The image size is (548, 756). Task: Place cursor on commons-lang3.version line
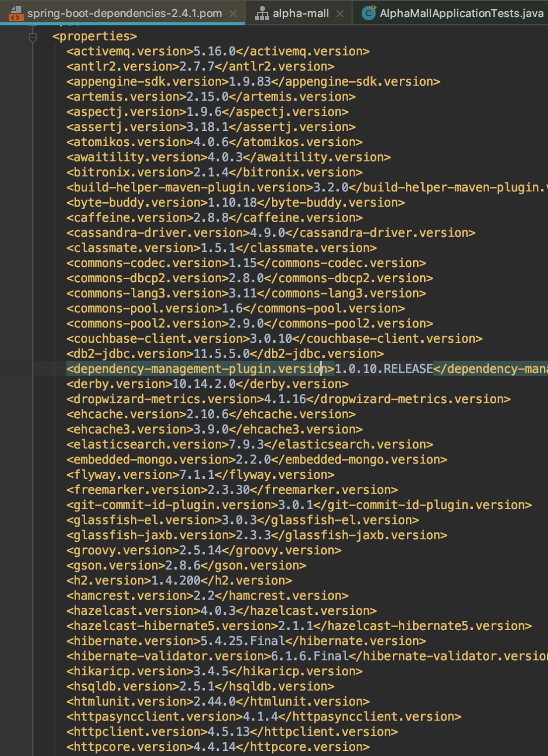coord(246,293)
